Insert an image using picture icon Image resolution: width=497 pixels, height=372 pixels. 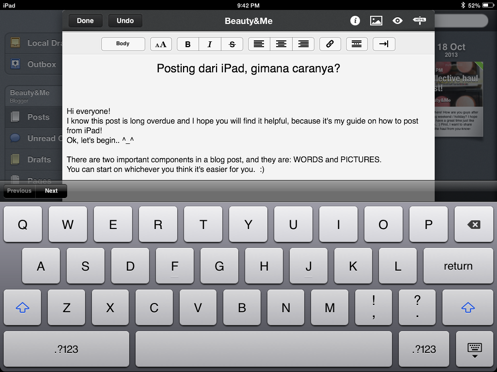(376, 21)
